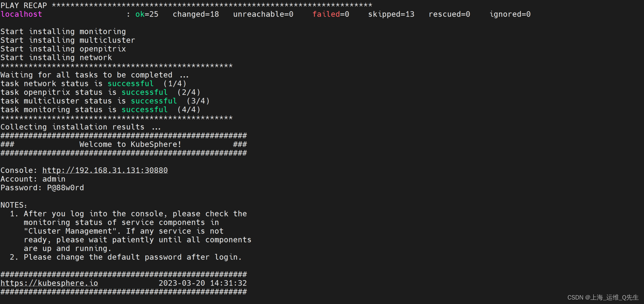Click the Collecting installation results line

click(81, 127)
